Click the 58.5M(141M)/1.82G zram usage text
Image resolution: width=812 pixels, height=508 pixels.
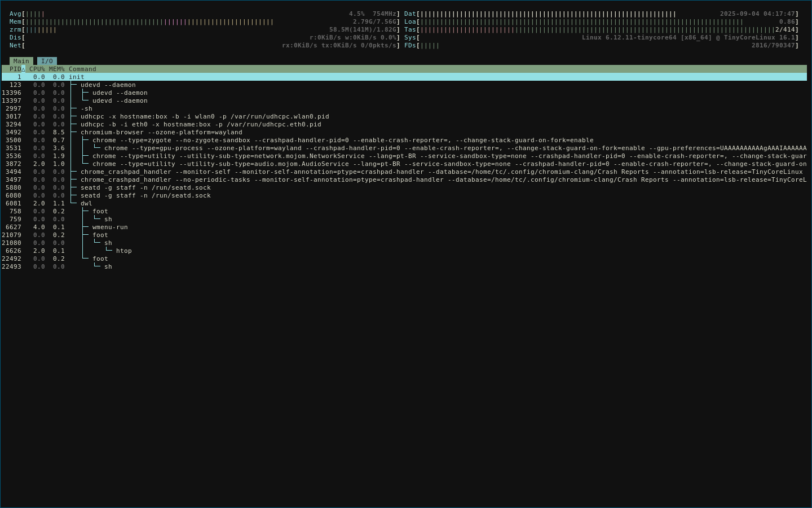pos(363,29)
